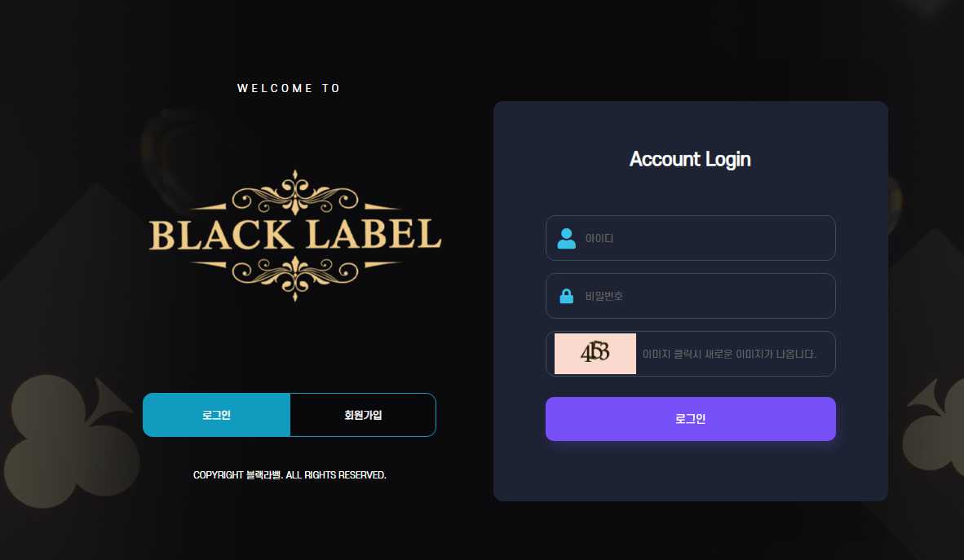Click the Account Login heading

[x=690, y=159]
